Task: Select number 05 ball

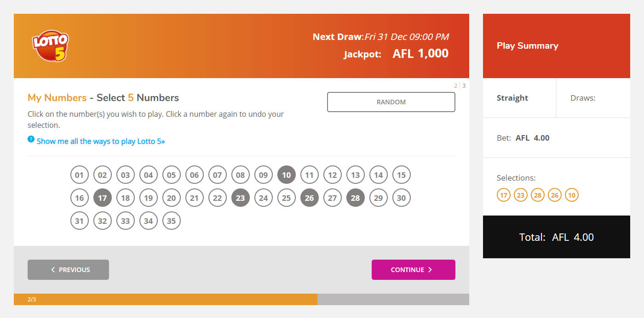Action: click(172, 175)
